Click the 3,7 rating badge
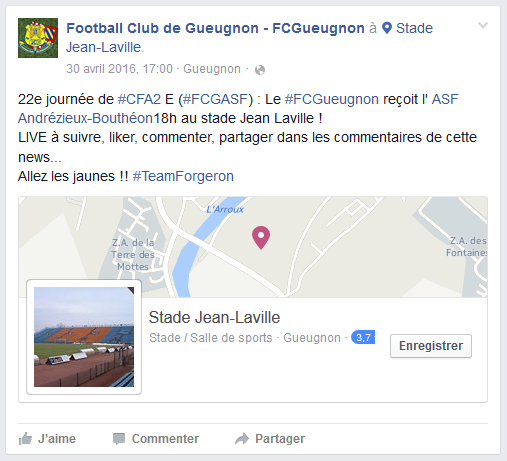This screenshot has width=507, height=461. pyautogui.click(x=363, y=337)
